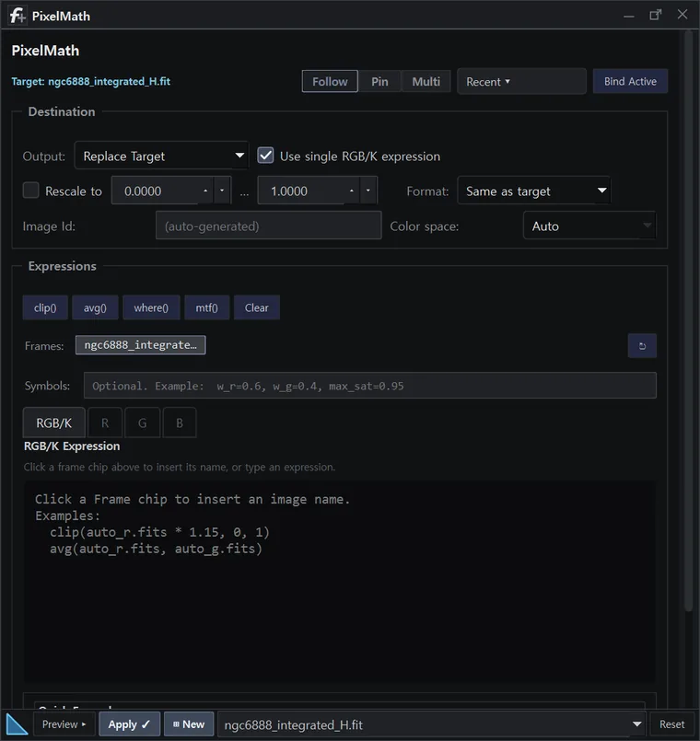This screenshot has height=741, width=700.
Task: Insert the mtf() function
Action: pos(206,307)
